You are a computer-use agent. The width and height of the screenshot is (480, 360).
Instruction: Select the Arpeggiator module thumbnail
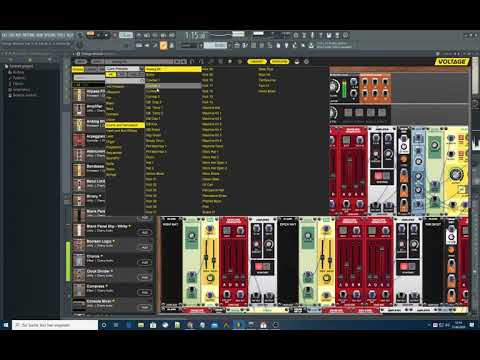click(x=79, y=140)
